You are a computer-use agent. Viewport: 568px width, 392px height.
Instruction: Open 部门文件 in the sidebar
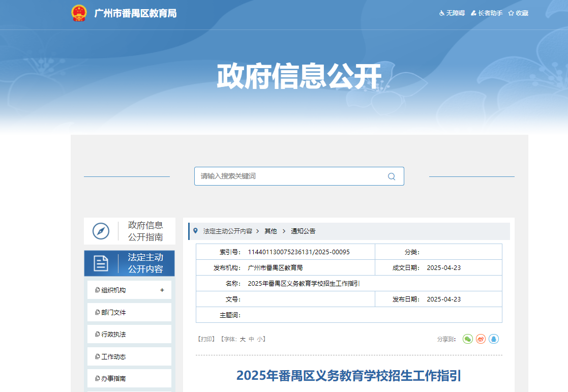coord(113,313)
